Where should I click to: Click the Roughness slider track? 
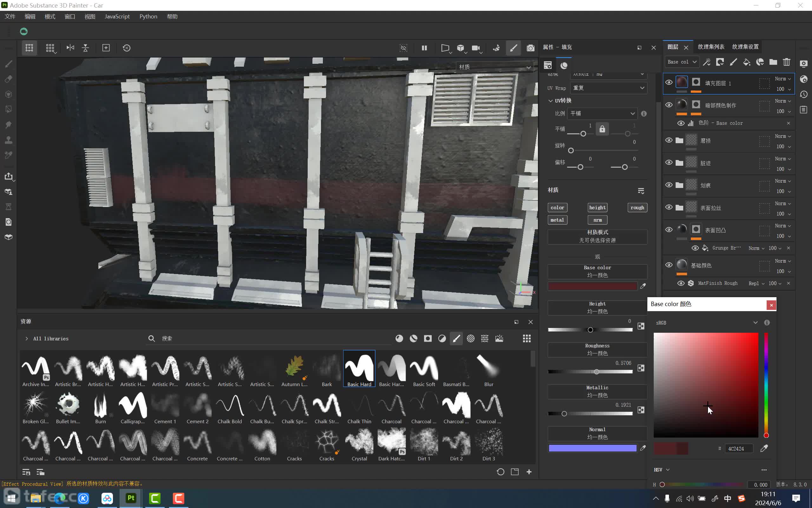coord(590,371)
